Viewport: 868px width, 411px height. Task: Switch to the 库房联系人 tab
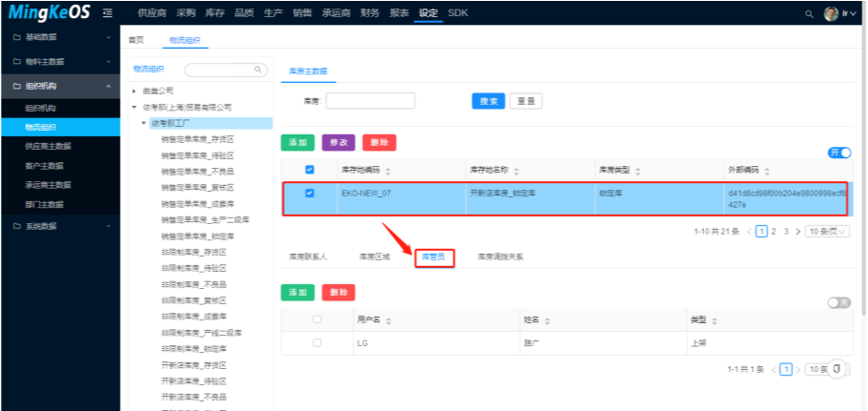309,257
